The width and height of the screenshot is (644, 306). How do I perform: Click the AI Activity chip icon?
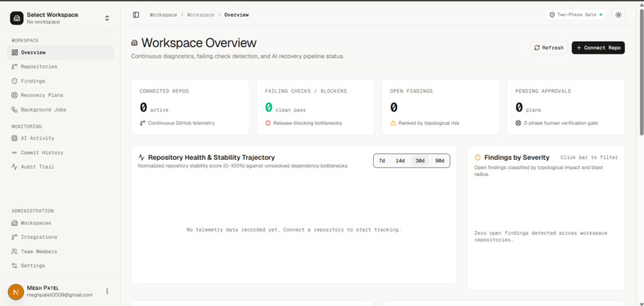pyautogui.click(x=14, y=138)
